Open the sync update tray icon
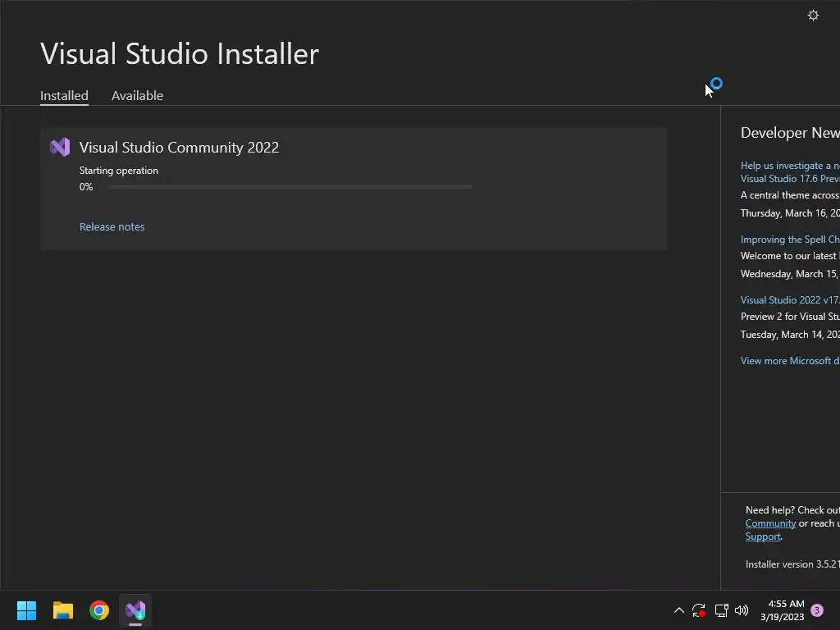This screenshot has height=630, width=840. click(699, 610)
